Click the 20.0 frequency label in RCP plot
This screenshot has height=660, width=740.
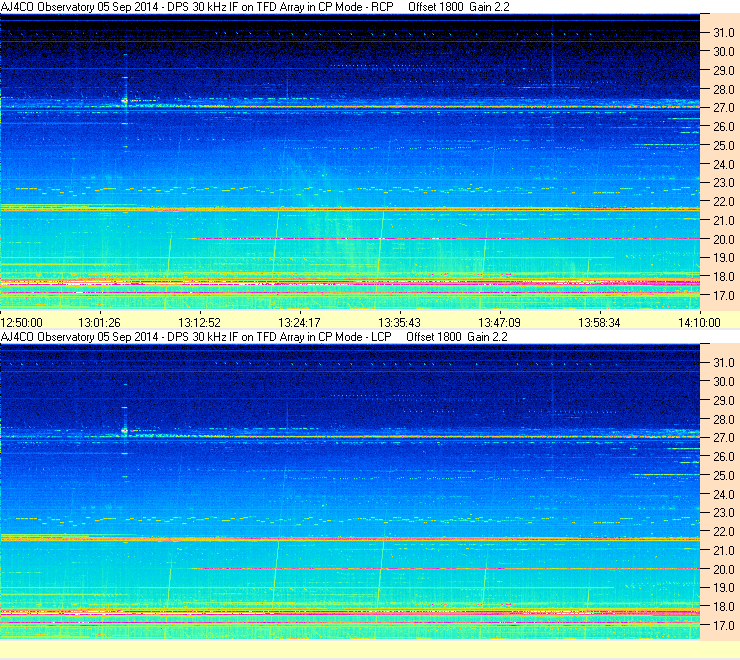pos(724,239)
